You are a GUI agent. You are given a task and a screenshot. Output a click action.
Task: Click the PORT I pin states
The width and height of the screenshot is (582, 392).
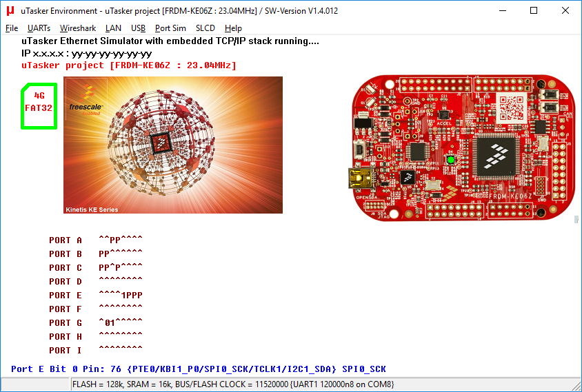click(x=121, y=350)
